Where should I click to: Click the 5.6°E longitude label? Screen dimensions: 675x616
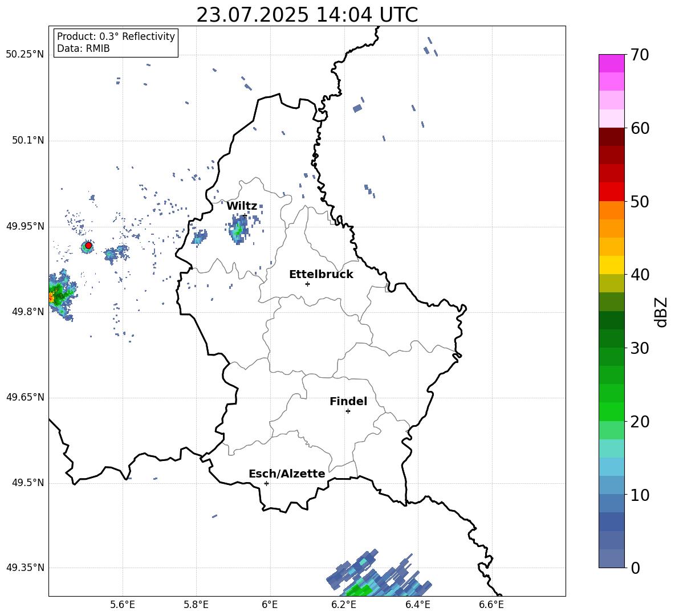(123, 605)
